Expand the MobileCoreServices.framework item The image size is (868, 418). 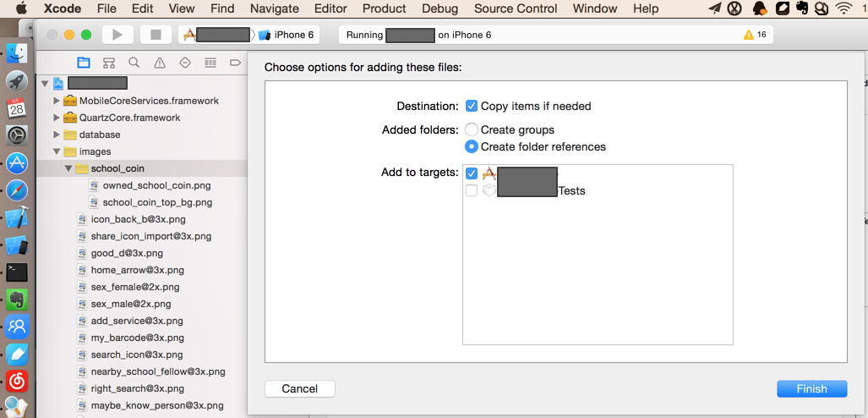57,101
